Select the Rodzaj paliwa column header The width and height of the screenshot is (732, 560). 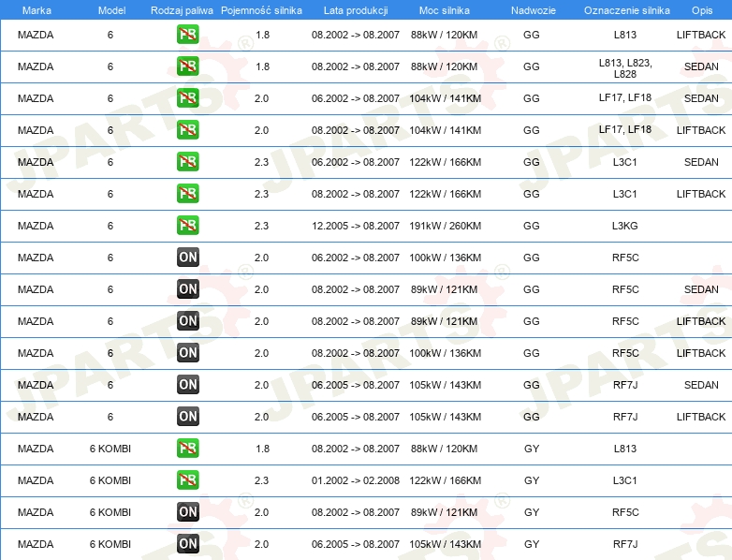(x=182, y=10)
